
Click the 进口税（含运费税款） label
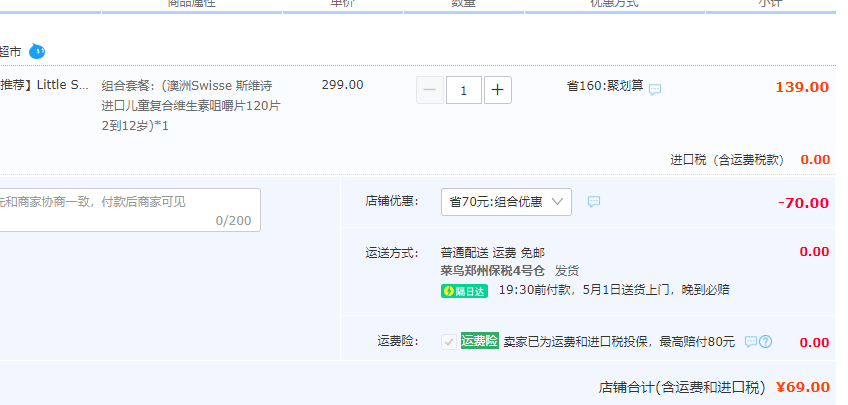click(x=727, y=160)
